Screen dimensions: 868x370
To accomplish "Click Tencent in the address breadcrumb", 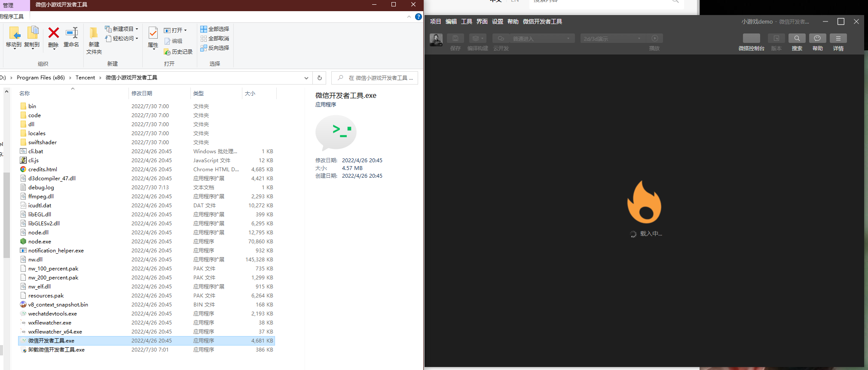I will 85,78.
